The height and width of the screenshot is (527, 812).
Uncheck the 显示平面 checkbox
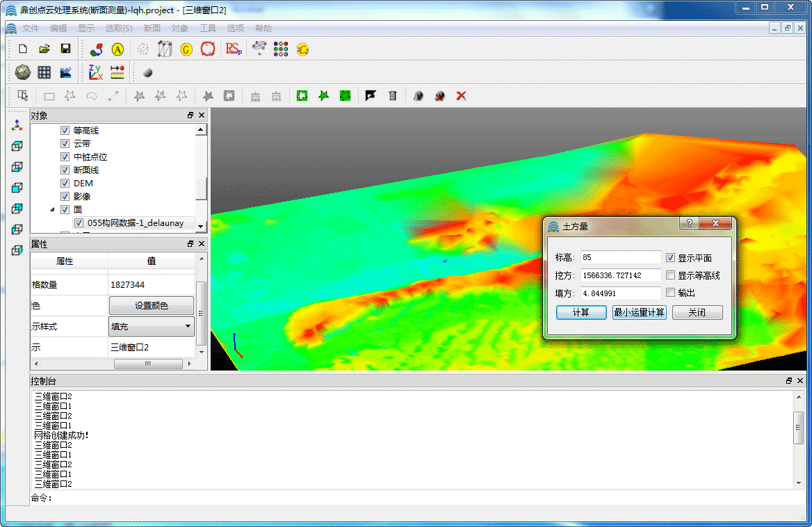click(671, 258)
